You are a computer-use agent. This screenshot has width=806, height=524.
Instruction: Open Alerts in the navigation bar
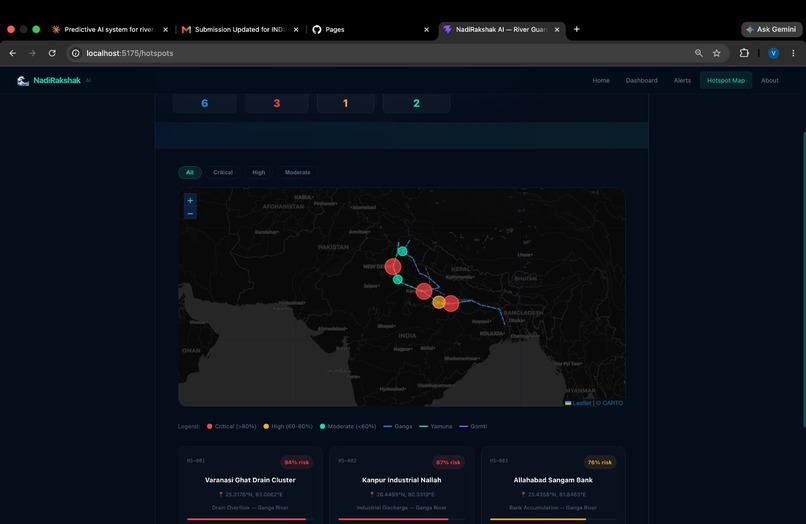682,81
